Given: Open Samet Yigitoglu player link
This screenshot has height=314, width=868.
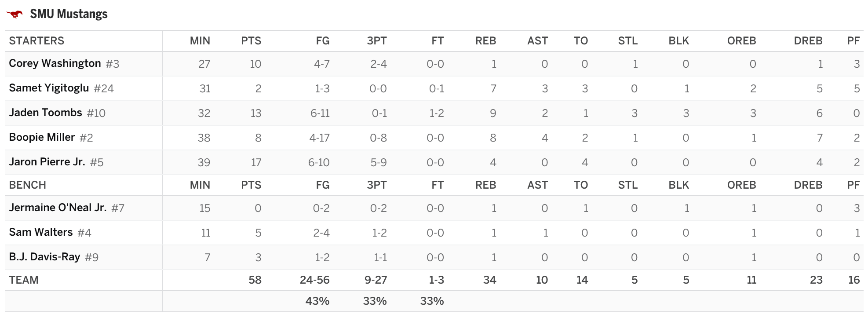Looking at the screenshot, I should coord(49,88).
